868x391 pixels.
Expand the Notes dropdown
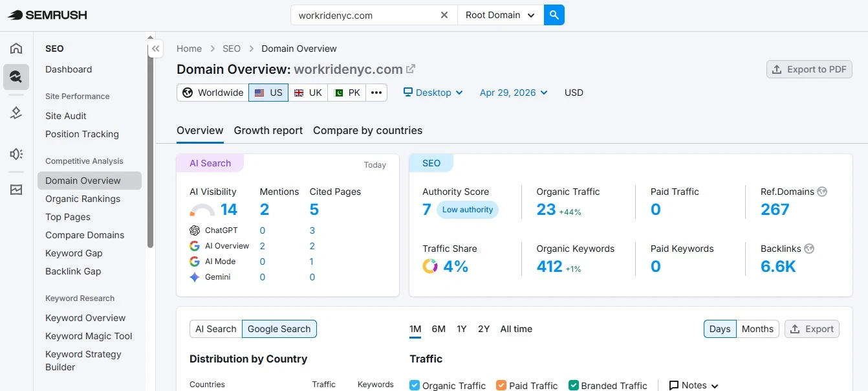(x=693, y=385)
